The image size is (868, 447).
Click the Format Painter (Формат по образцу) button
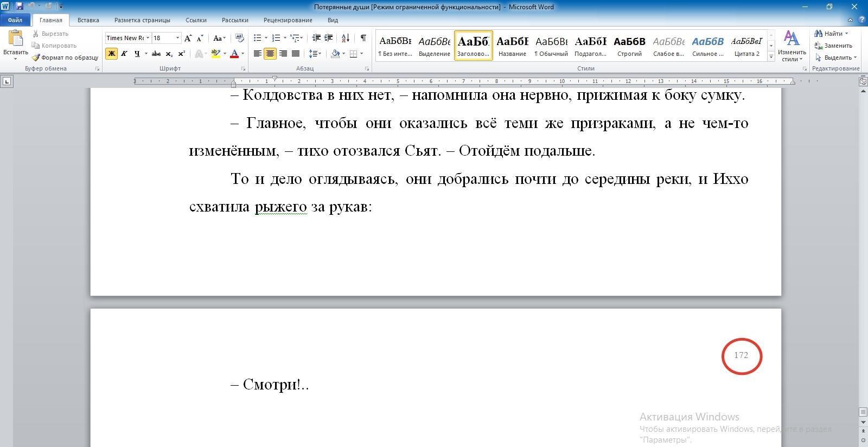click(65, 58)
